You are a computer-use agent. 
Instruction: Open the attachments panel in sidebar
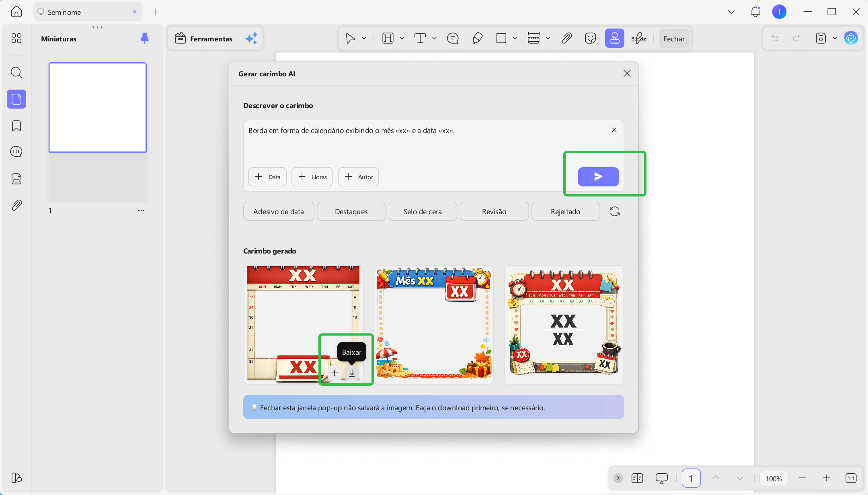tap(16, 205)
